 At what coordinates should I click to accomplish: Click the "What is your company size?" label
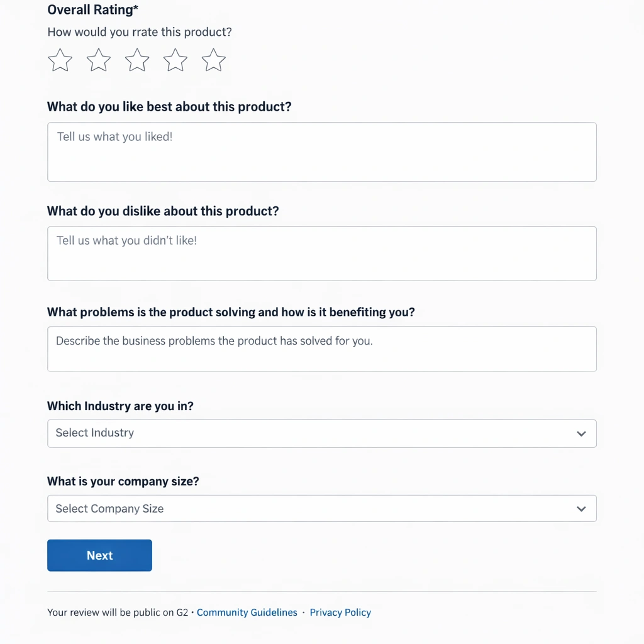123,482
